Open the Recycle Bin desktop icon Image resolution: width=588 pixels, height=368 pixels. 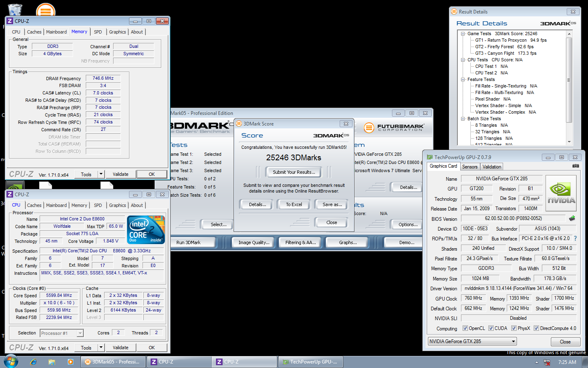tap(15, 9)
